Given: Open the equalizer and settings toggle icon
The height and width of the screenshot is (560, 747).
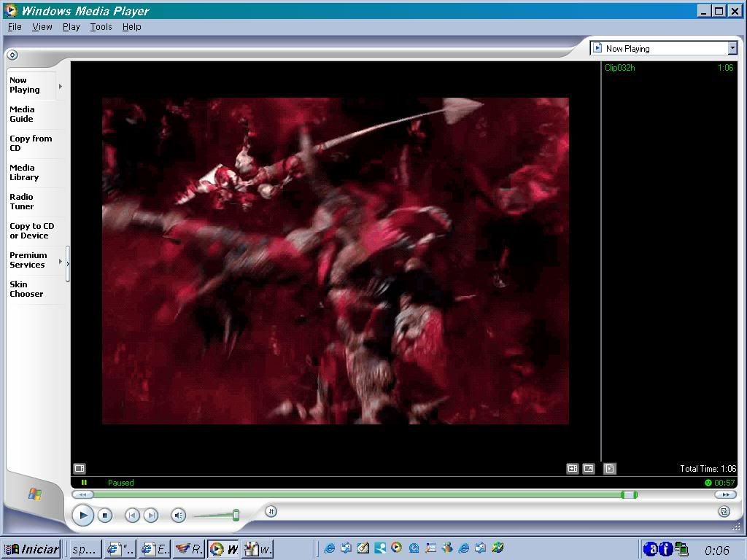Looking at the screenshot, I should tap(271, 511).
